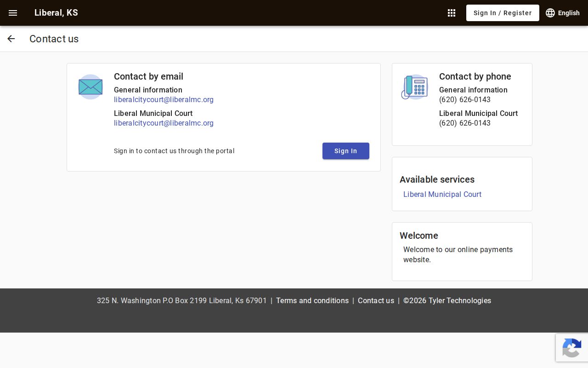Click the Contact us page heading
588x368 pixels.
(54, 39)
